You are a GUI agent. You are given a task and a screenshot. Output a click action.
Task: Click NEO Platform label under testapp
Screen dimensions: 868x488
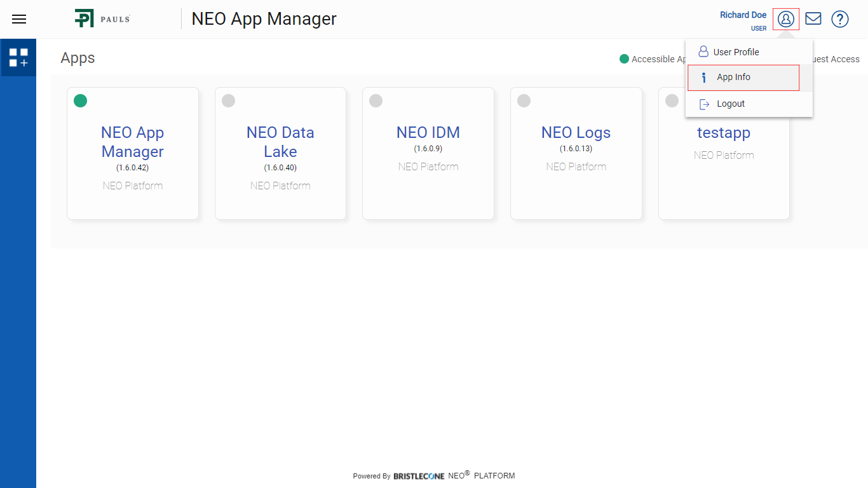(x=724, y=156)
